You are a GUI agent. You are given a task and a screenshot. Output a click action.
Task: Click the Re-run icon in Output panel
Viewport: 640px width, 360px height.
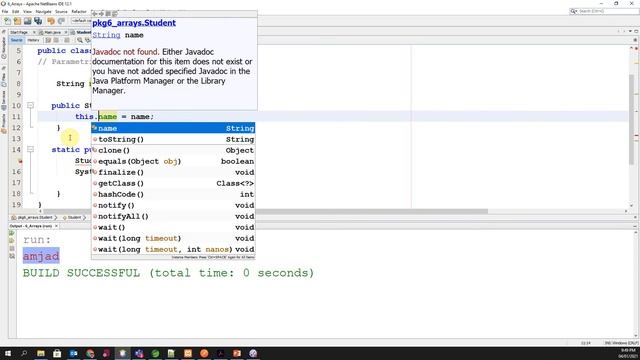tap(12, 233)
